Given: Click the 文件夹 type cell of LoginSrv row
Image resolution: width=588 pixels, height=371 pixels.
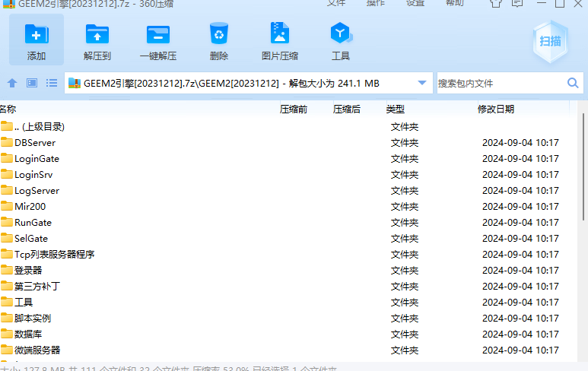Looking at the screenshot, I should coord(405,175).
